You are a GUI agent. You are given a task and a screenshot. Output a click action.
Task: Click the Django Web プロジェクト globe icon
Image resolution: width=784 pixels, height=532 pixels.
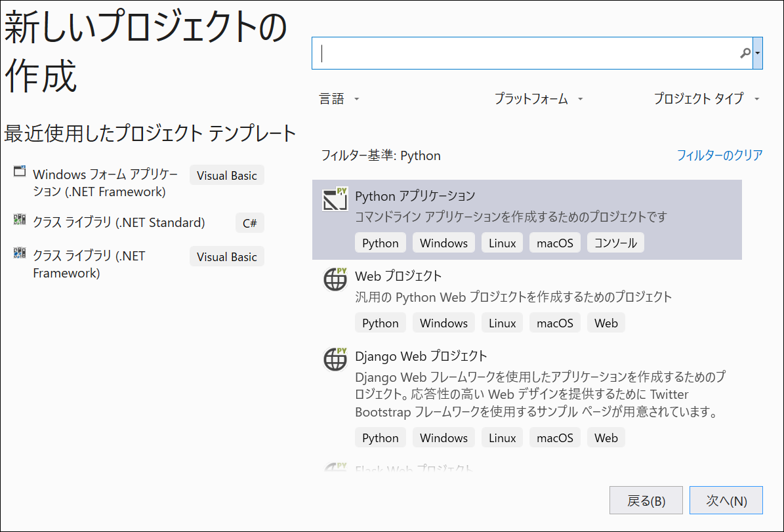click(335, 359)
